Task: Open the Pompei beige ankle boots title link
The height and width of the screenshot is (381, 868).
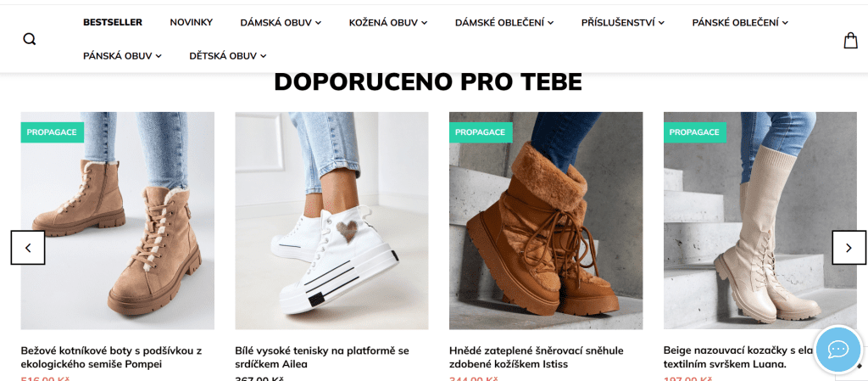Action: point(111,357)
